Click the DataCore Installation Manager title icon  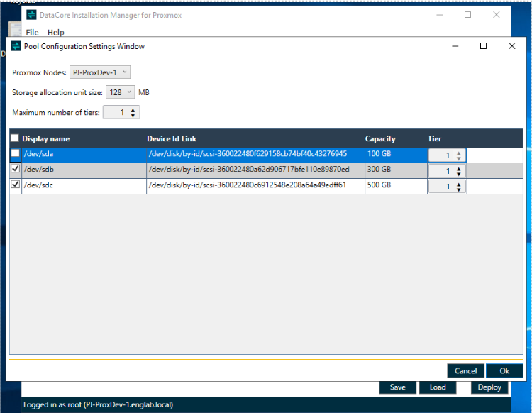pos(31,15)
